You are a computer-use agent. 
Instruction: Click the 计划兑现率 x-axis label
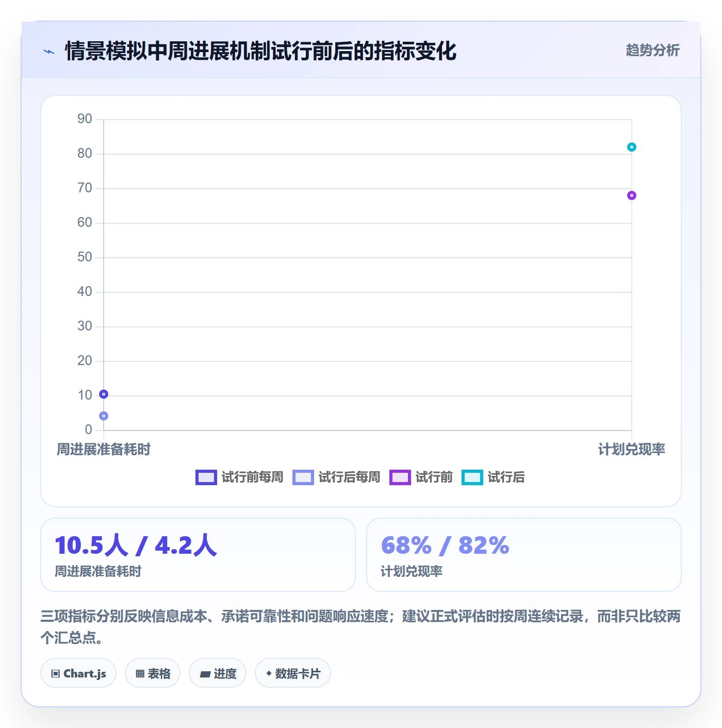632,450
